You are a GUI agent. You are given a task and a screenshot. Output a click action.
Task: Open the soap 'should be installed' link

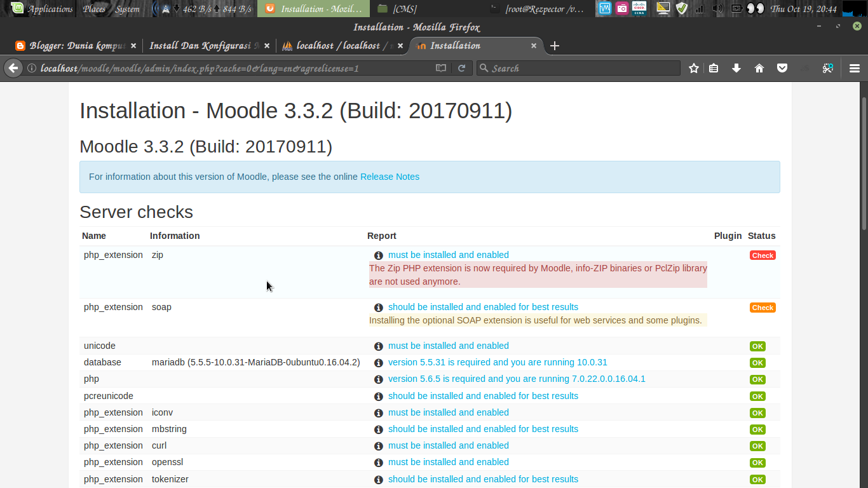(483, 307)
